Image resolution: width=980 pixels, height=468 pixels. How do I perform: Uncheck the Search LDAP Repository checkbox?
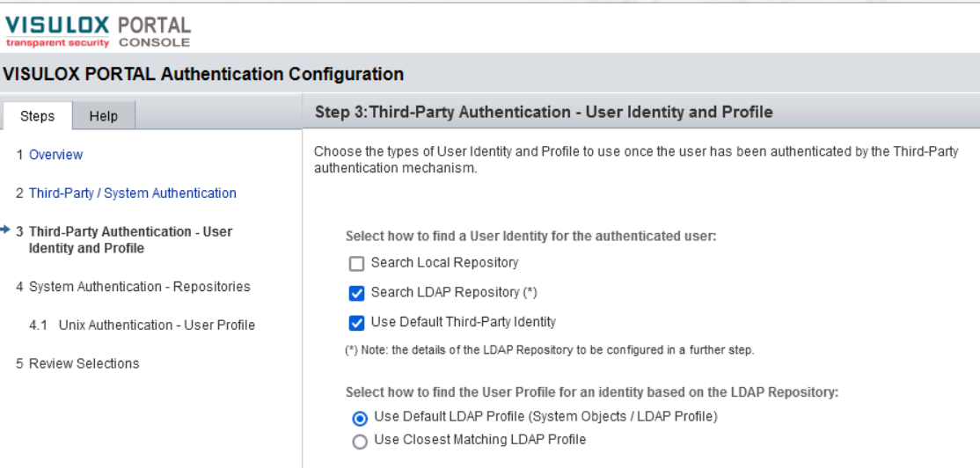point(356,293)
